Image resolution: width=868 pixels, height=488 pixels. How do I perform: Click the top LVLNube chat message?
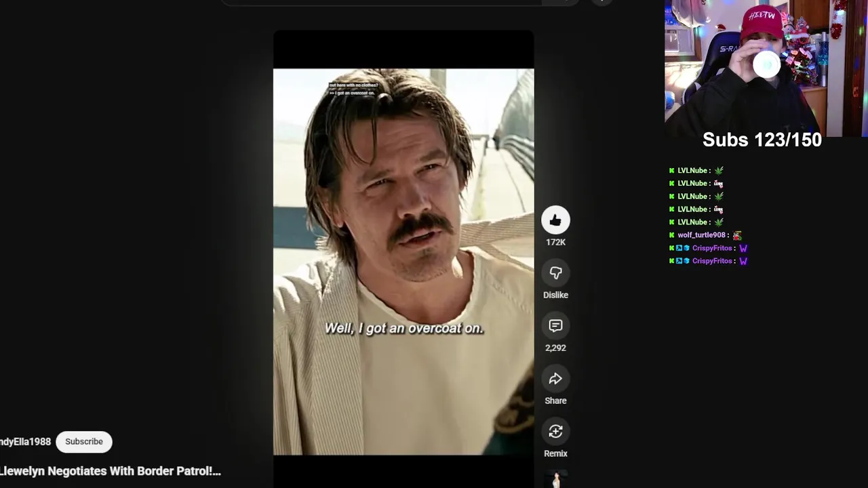point(696,171)
